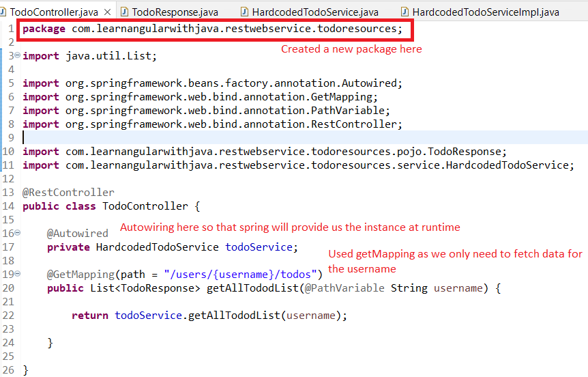
Task: Click the 'return' keyword on line 22
Action: coord(89,316)
